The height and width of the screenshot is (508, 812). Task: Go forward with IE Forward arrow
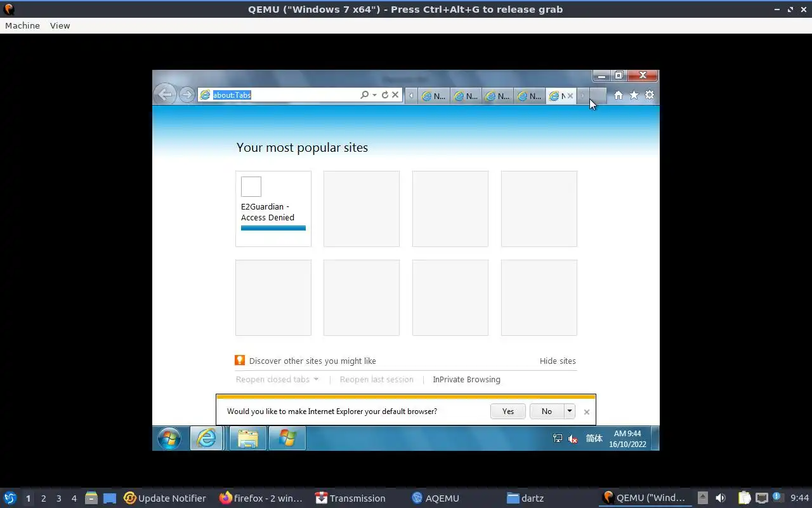click(187, 95)
